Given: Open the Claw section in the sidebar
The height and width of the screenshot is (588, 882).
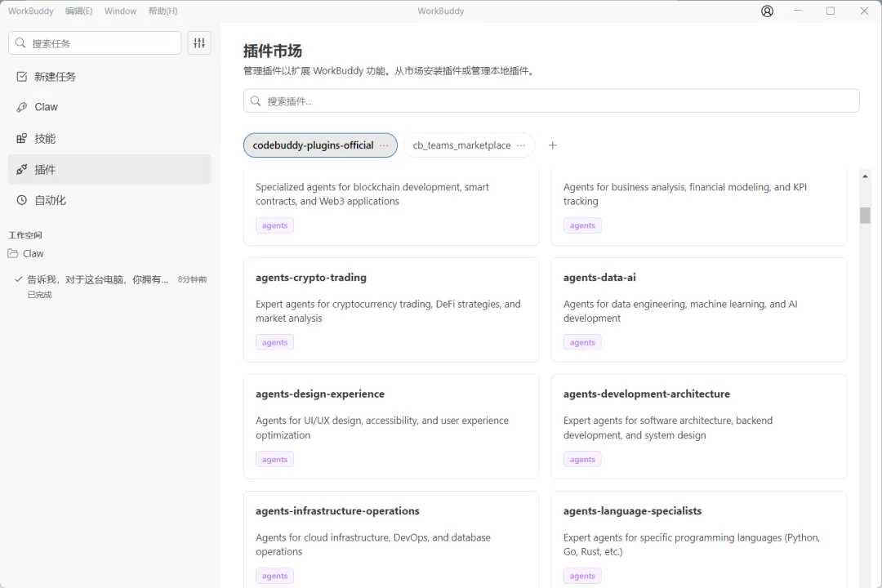Looking at the screenshot, I should coord(109,107).
